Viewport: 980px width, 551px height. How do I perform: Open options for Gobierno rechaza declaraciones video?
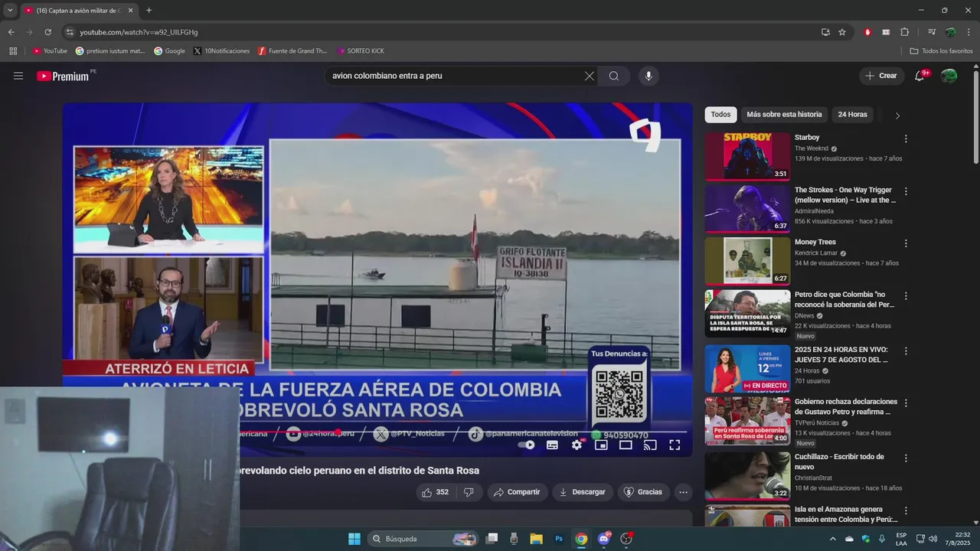[906, 403]
